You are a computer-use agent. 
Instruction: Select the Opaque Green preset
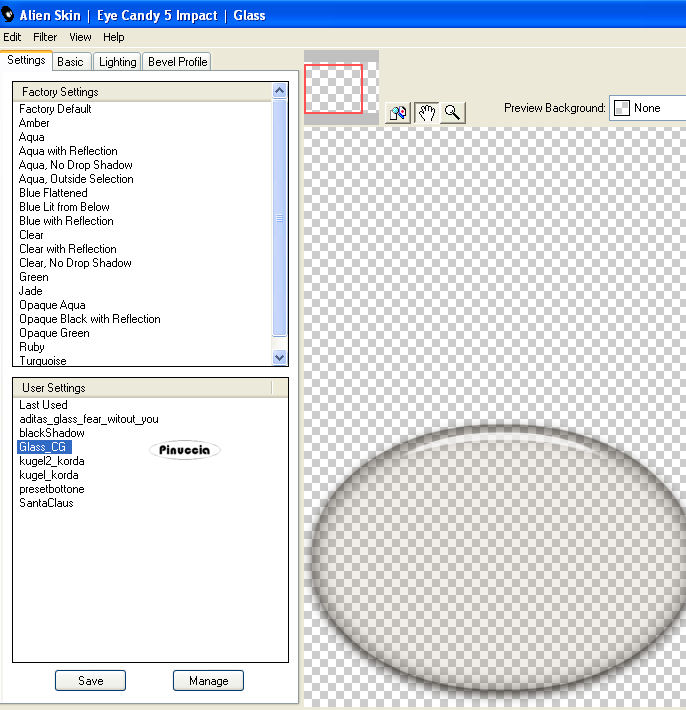pos(54,334)
